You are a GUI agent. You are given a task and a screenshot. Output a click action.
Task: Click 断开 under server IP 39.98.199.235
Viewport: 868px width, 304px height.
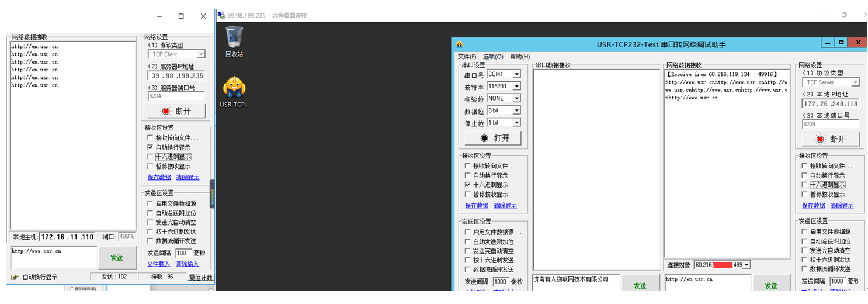[x=176, y=111]
